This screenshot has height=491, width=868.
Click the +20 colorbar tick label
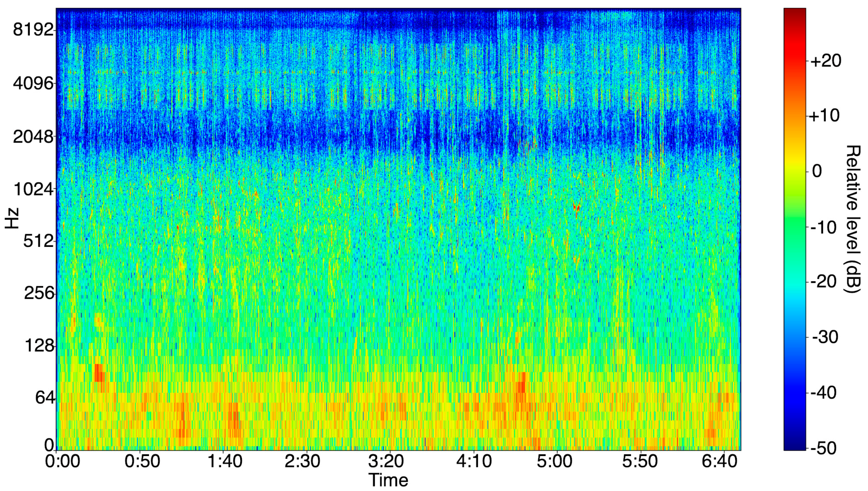click(825, 61)
